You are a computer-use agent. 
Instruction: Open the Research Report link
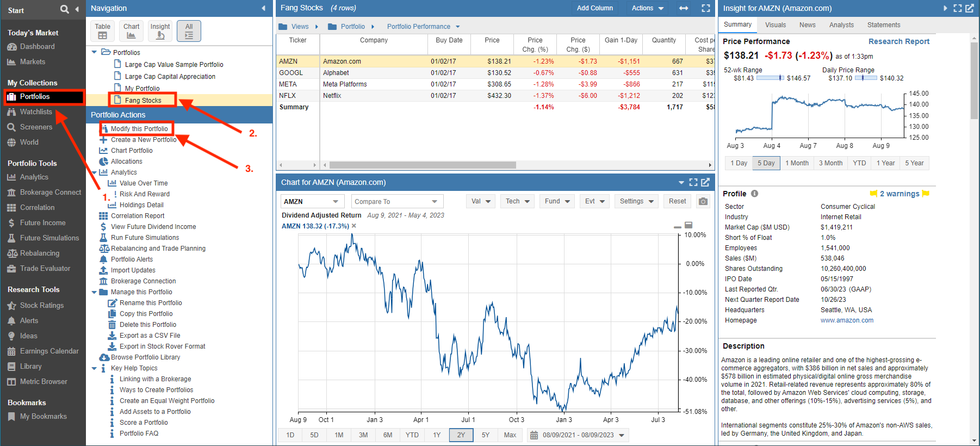tap(899, 41)
